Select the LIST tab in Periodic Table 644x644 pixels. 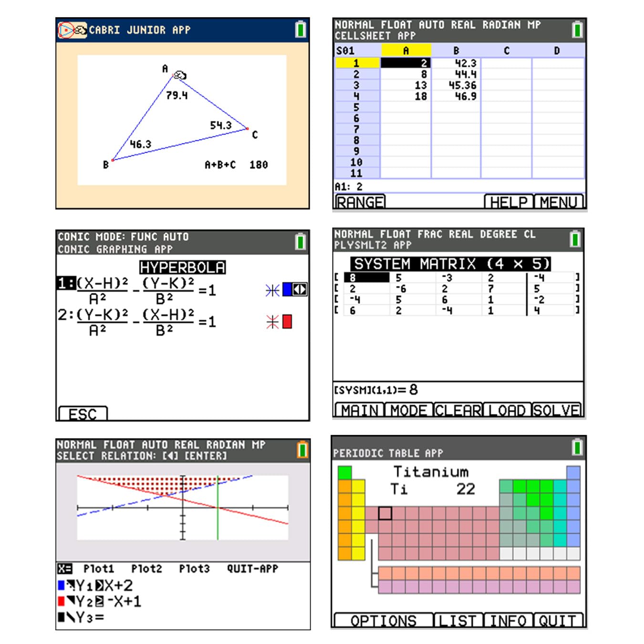pyautogui.click(x=458, y=620)
